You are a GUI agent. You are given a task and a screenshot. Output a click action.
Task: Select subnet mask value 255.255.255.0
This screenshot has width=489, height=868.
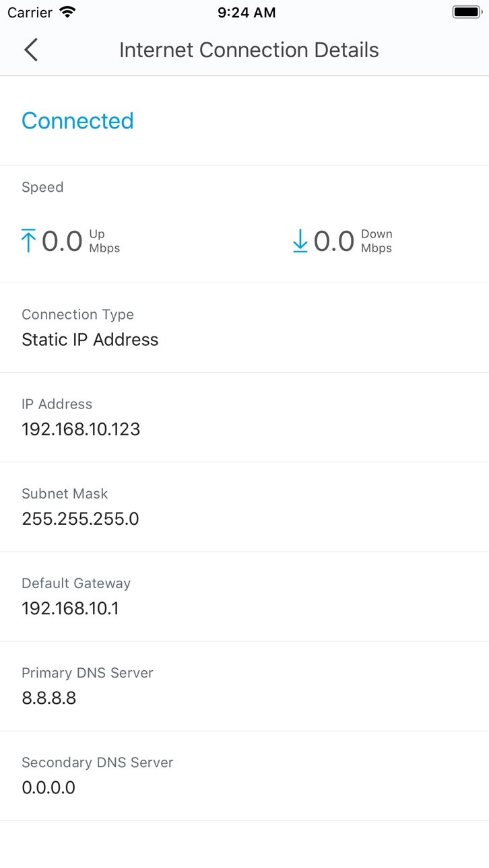point(80,519)
